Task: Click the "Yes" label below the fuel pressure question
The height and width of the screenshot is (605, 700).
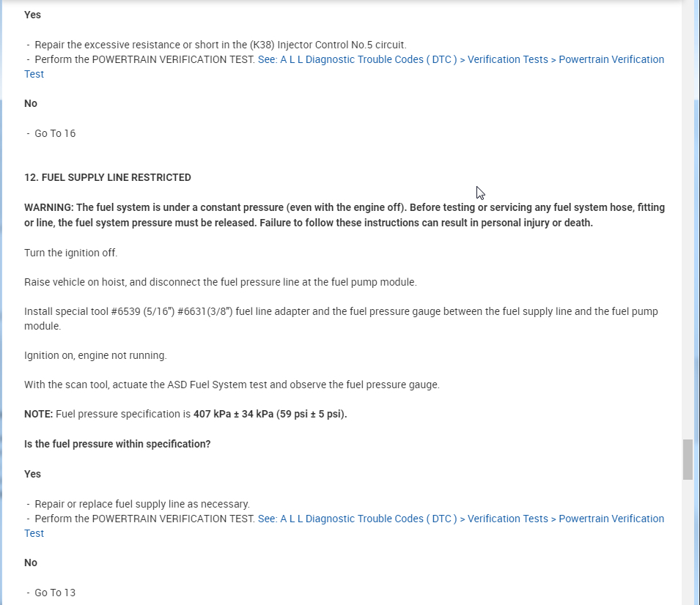Action: (x=33, y=474)
